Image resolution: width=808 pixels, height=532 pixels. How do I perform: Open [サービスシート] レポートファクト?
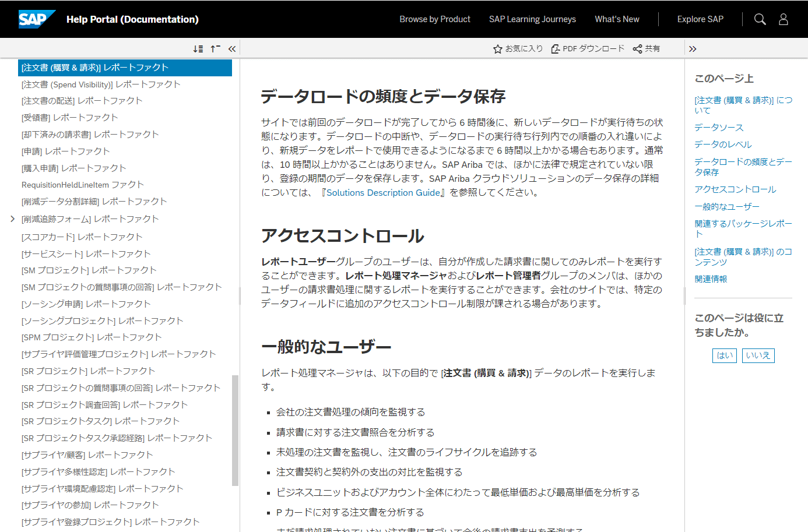[86, 254]
